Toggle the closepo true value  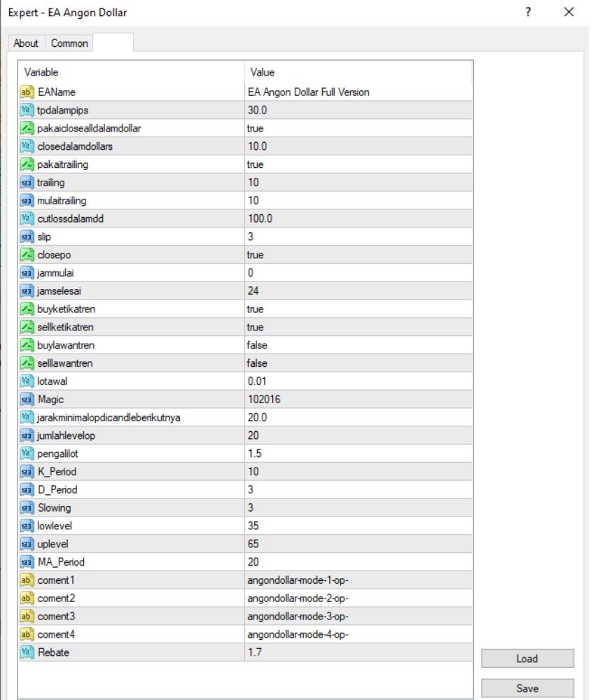[359, 255]
